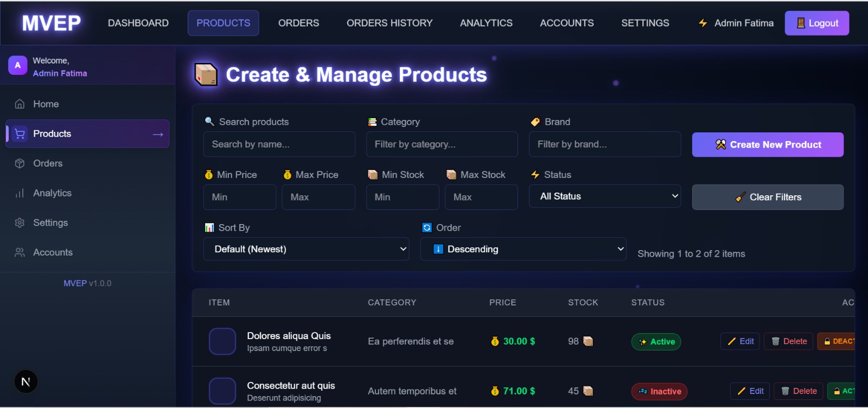Click the stock box icon next to 98
The width and height of the screenshot is (868, 408).
(x=588, y=341)
